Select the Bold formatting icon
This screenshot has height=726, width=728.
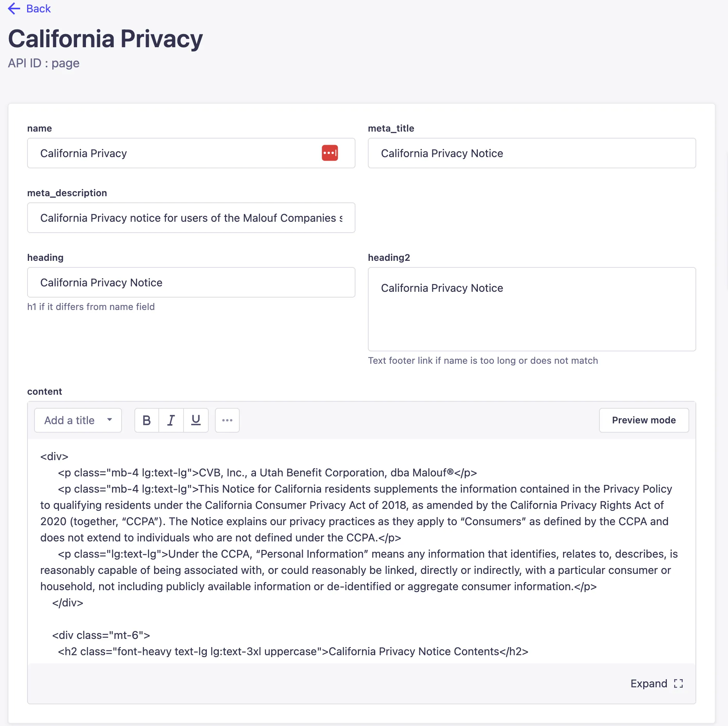(x=146, y=420)
